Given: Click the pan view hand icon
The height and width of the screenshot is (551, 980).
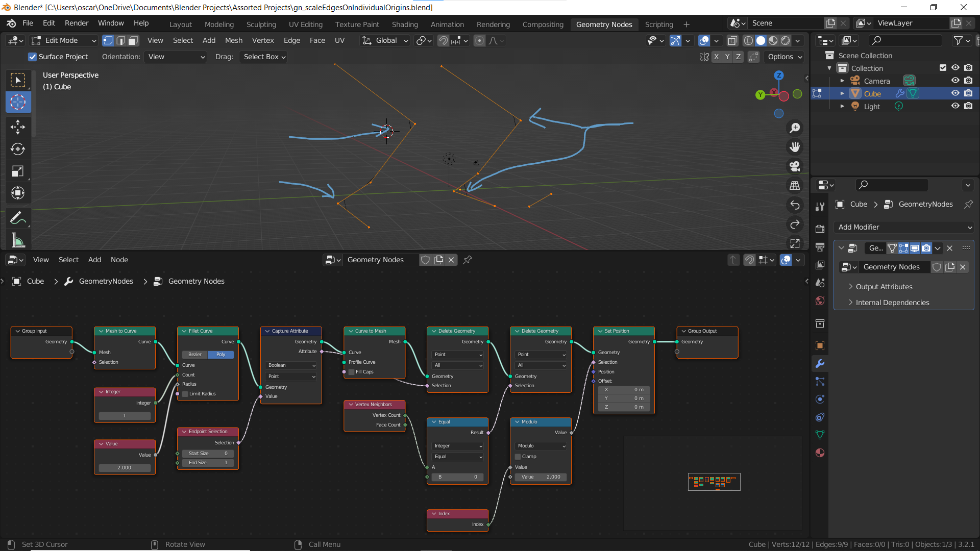Looking at the screenshot, I should [x=795, y=147].
